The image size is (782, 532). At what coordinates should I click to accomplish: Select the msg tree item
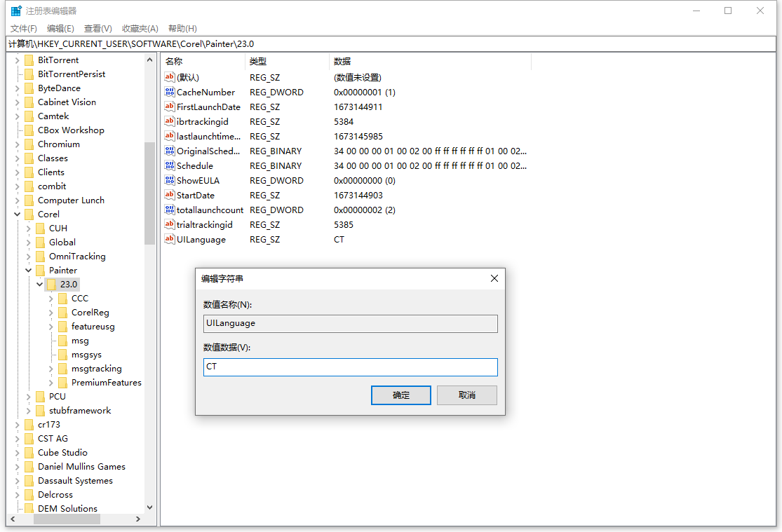click(x=80, y=341)
